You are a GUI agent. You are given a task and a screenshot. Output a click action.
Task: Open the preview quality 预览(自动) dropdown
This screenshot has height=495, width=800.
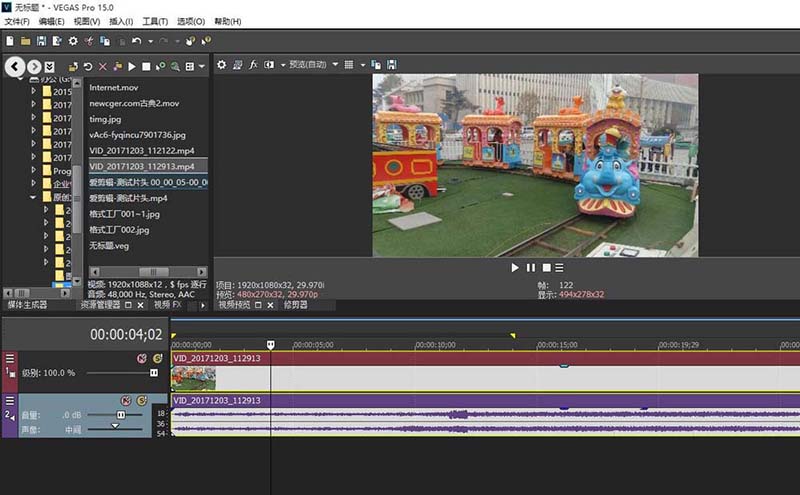pyautogui.click(x=311, y=64)
